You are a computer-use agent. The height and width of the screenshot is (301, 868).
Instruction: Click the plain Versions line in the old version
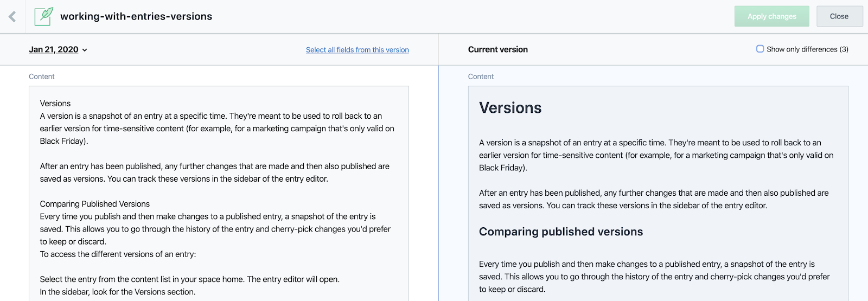pos(55,103)
